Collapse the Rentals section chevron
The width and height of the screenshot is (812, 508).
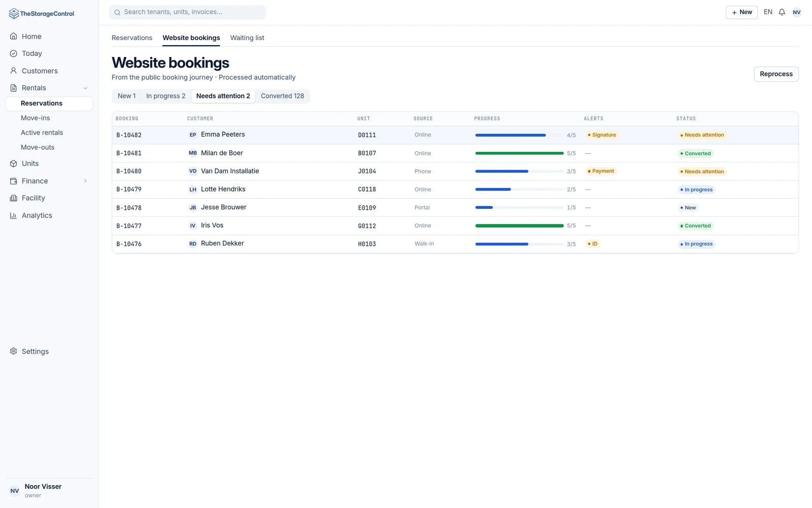(85, 88)
